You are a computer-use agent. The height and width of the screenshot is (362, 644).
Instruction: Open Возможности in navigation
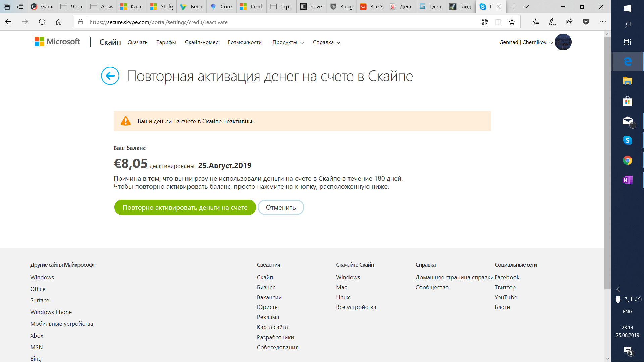tap(245, 42)
